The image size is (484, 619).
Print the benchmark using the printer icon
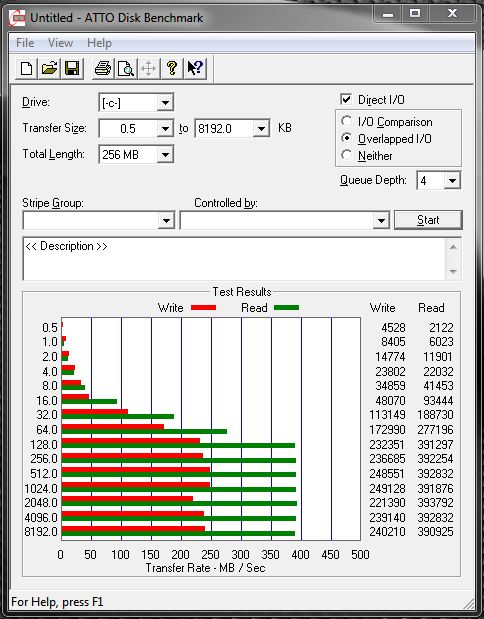click(103, 68)
